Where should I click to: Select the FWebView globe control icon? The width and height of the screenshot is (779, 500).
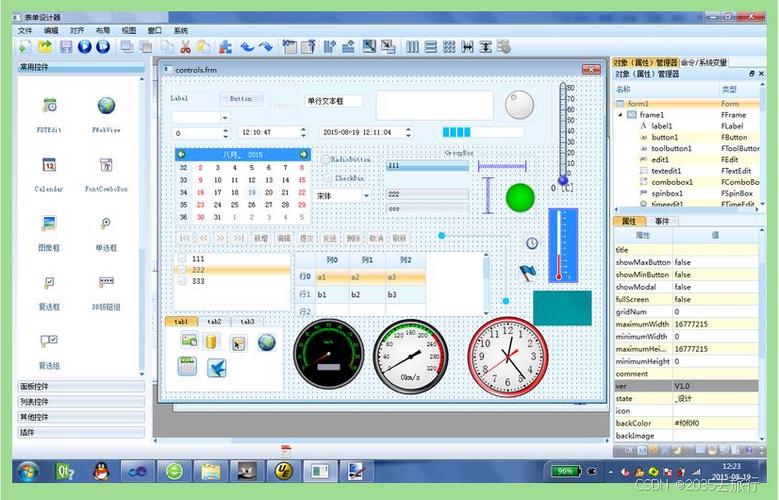[x=106, y=106]
